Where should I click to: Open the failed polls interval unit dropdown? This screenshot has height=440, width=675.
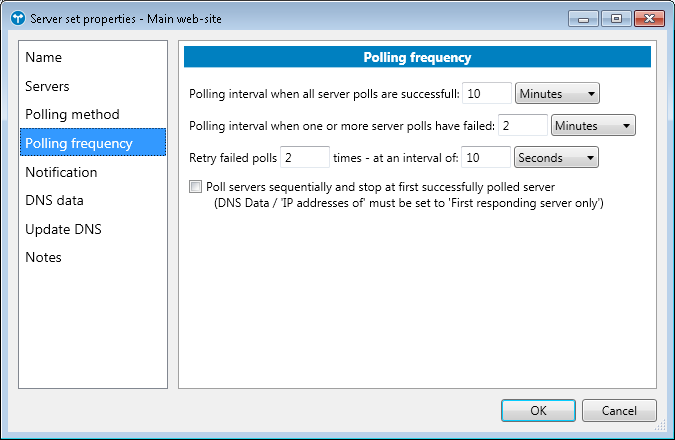coord(594,126)
